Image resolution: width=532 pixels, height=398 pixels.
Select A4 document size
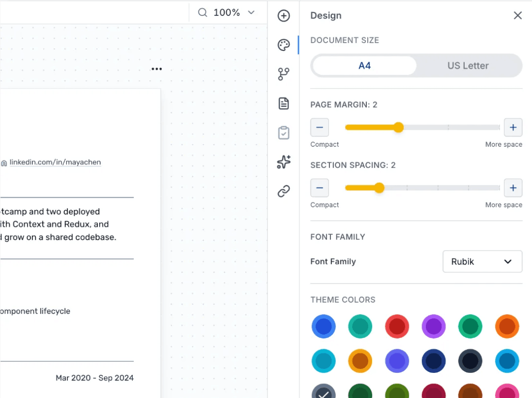click(364, 65)
